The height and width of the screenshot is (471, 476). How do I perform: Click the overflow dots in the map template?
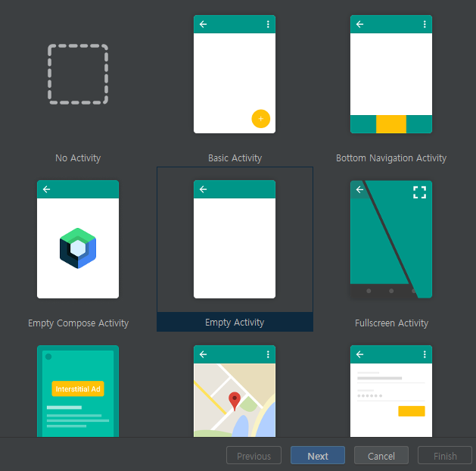pyautogui.click(x=268, y=354)
